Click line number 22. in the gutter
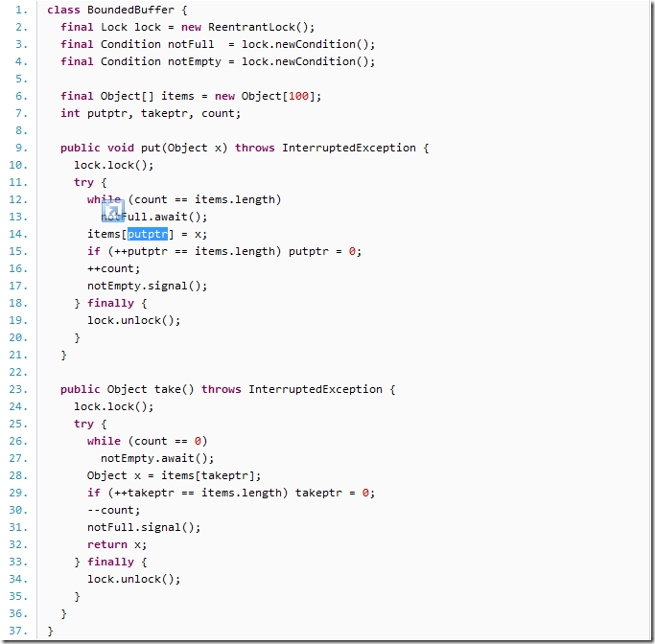 click(18, 372)
